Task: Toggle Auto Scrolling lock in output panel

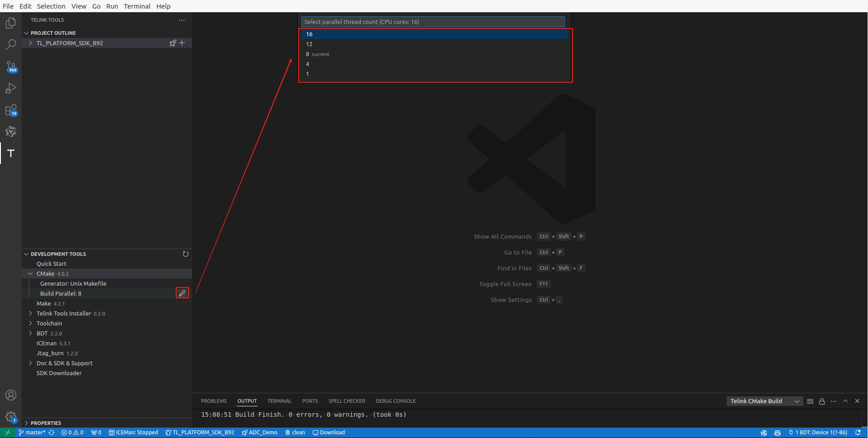Action: pyautogui.click(x=822, y=401)
